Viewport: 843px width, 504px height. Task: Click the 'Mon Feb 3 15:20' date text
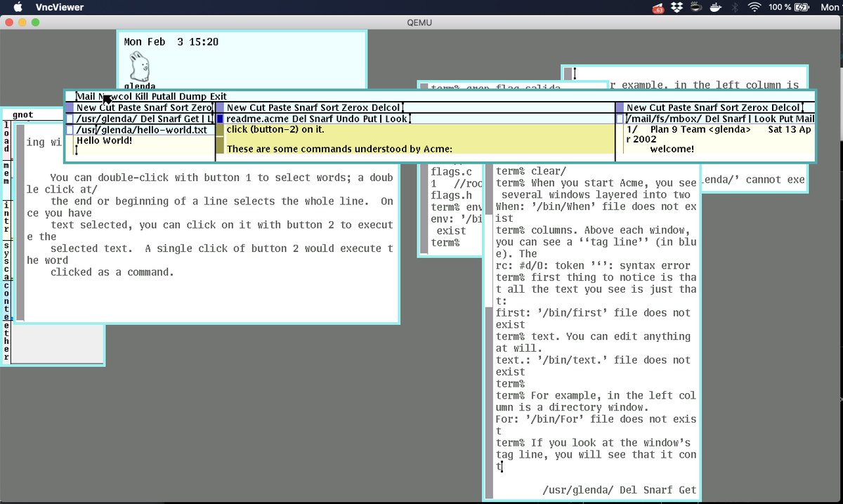(x=171, y=42)
